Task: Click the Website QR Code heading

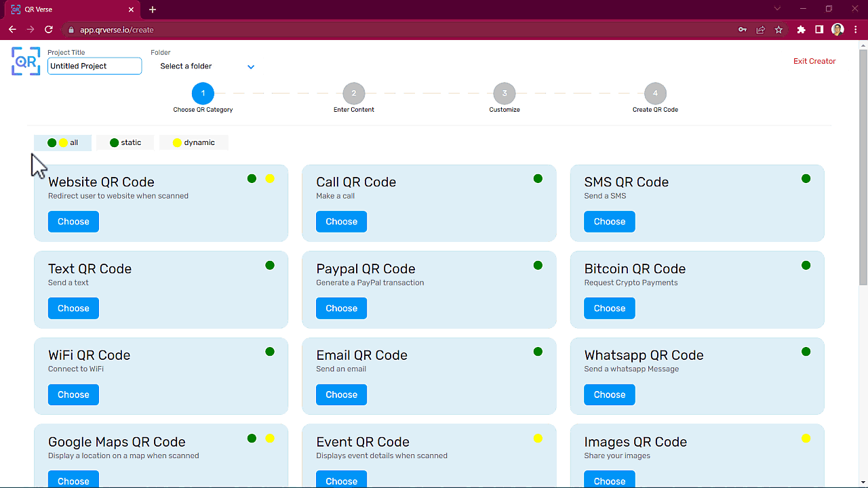Action: click(101, 182)
